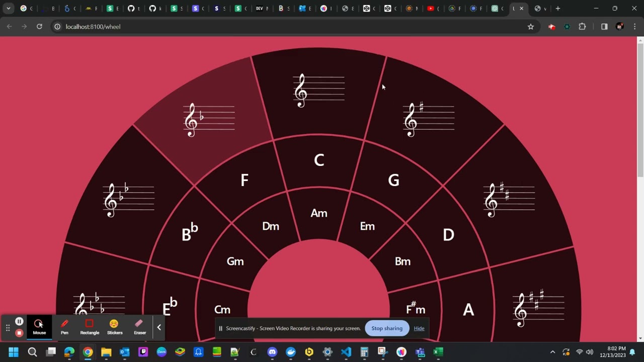This screenshot has height=362, width=644.
Task: Open the notifications bell in tray
Action: (632, 352)
